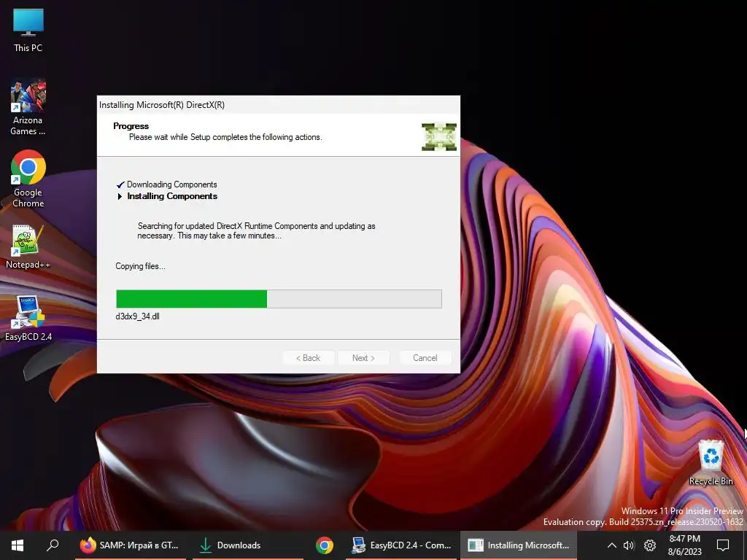Click the Downloading Components step text
This screenshot has width=747, height=560.
click(172, 184)
